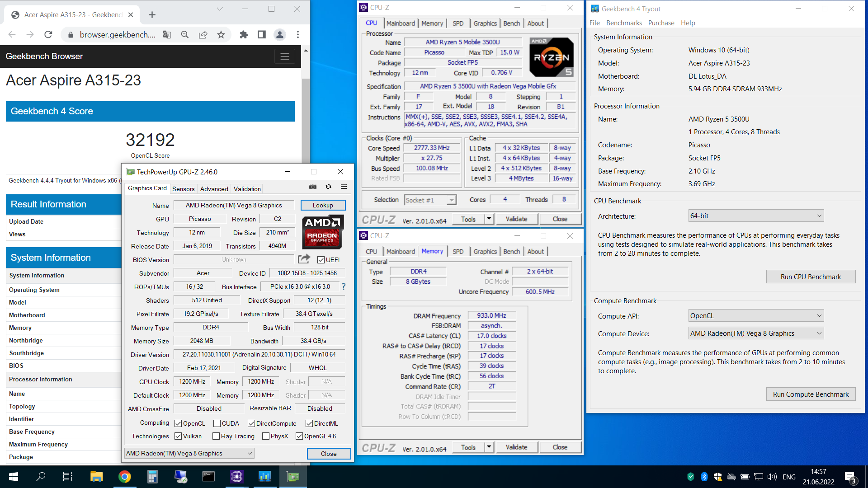Open Task View on the taskbar

(68, 477)
